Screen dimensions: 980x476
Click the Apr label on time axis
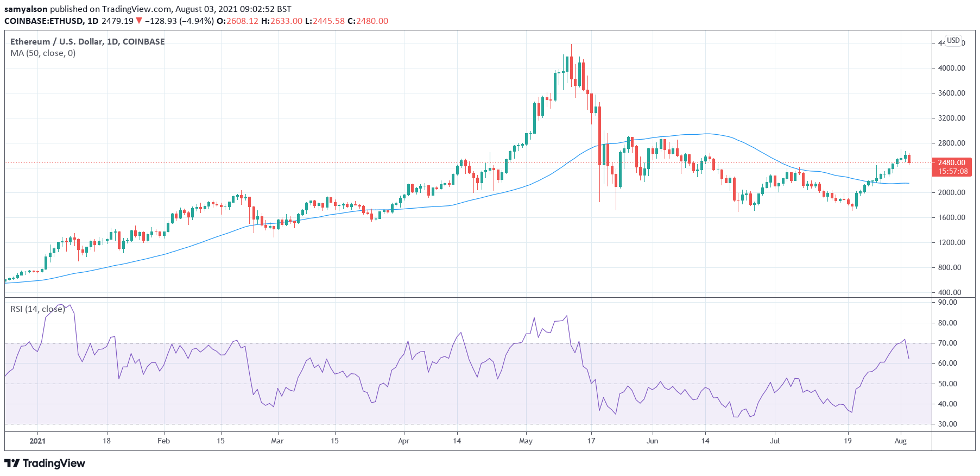403,441
